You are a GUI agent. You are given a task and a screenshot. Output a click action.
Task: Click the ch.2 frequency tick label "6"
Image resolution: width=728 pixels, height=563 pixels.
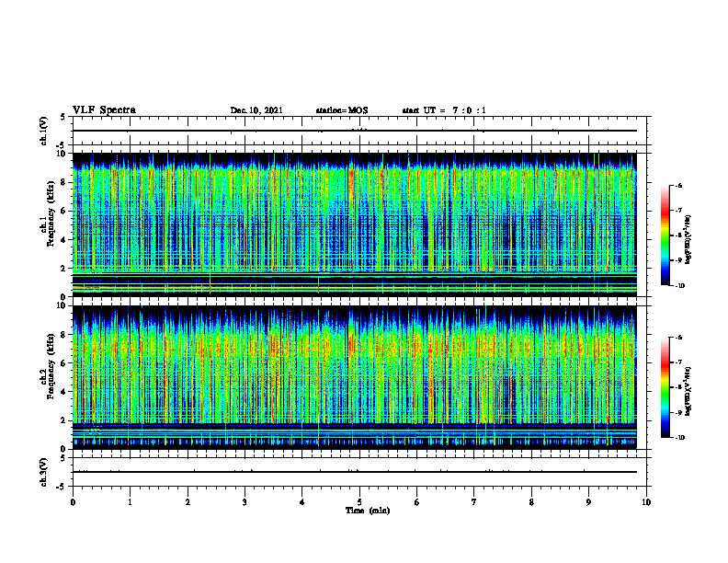(63, 363)
